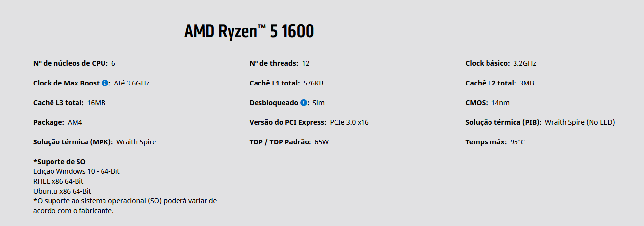
Task: Select the Package AM4 entry
Action: tap(54, 122)
